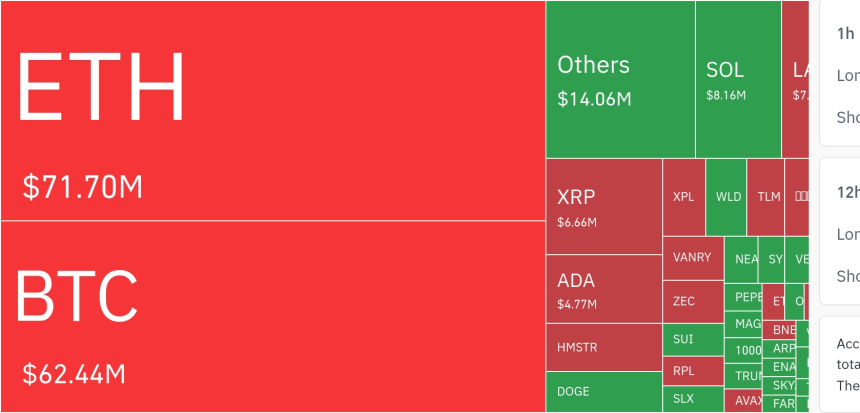Select the red RPL tile
Image resolution: width=860 pixels, height=413 pixels.
point(693,371)
